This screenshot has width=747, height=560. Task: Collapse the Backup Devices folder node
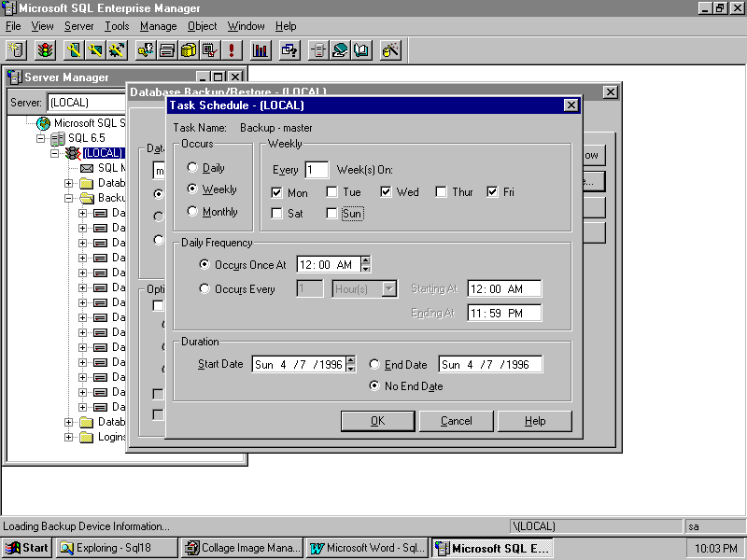(69, 198)
